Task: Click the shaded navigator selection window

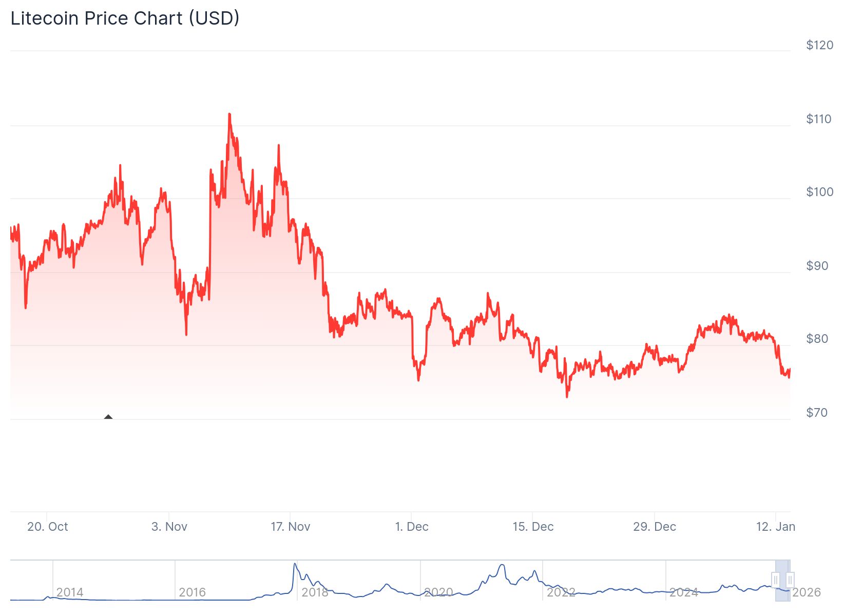Action: pyautogui.click(x=782, y=580)
